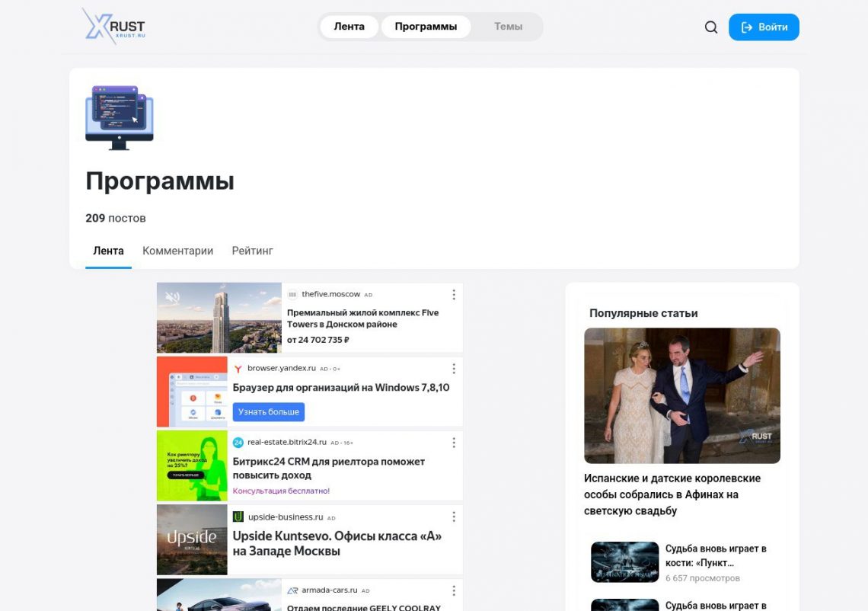Image resolution: width=868 pixels, height=611 pixels.
Task: Click the green Bitrix24 ad thumbnail
Action: pos(192,465)
